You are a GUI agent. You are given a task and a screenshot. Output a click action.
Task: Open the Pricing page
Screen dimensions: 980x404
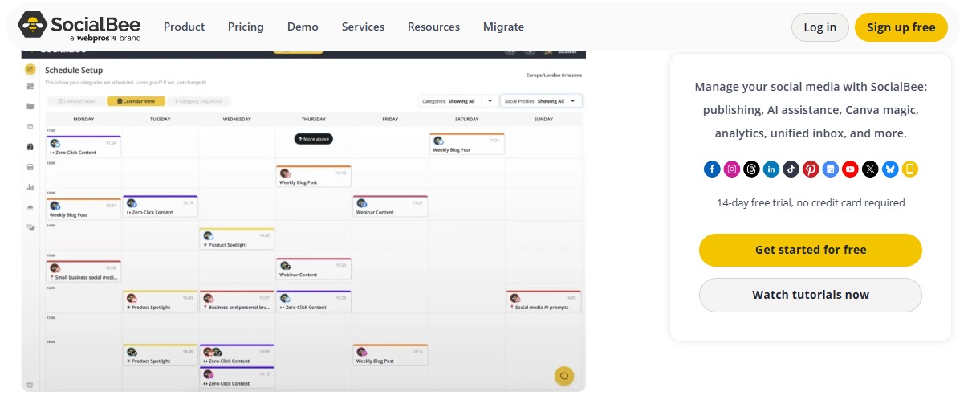(x=246, y=27)
